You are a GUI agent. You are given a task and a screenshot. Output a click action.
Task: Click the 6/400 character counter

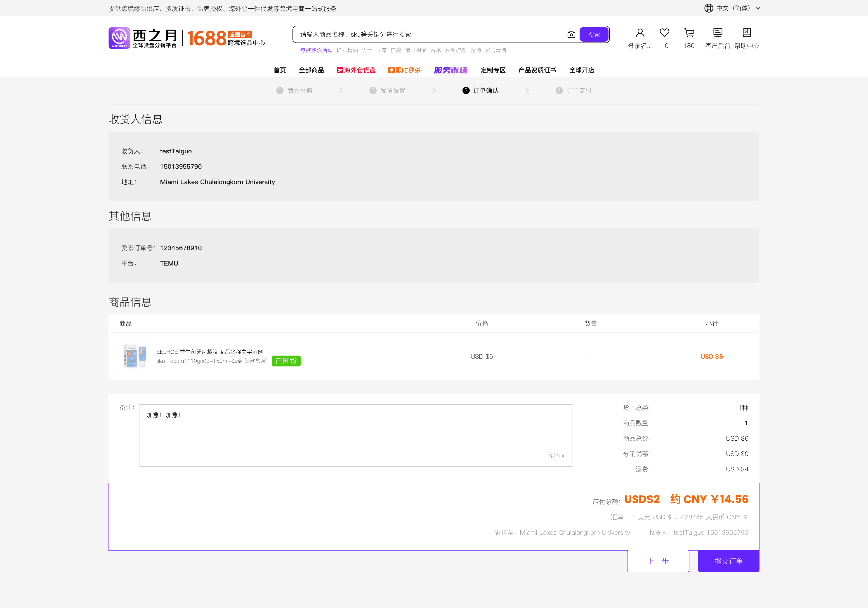pos(557,456)
